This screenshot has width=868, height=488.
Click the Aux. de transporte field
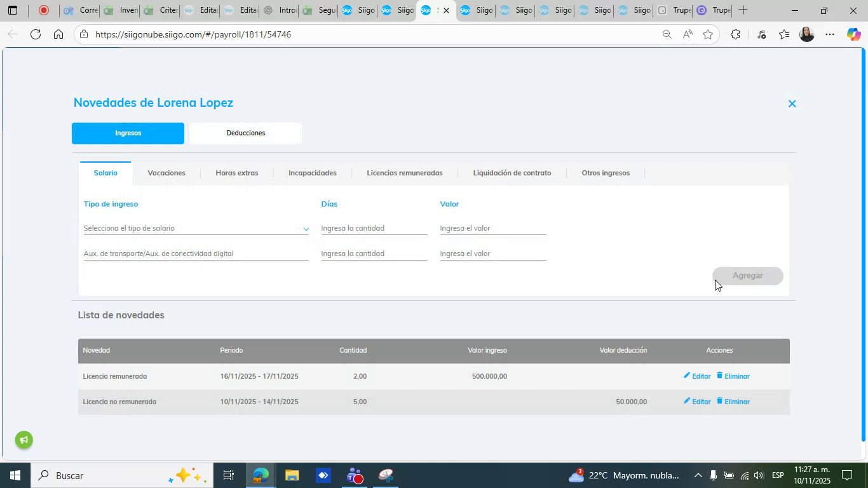(x=196, y=254)
